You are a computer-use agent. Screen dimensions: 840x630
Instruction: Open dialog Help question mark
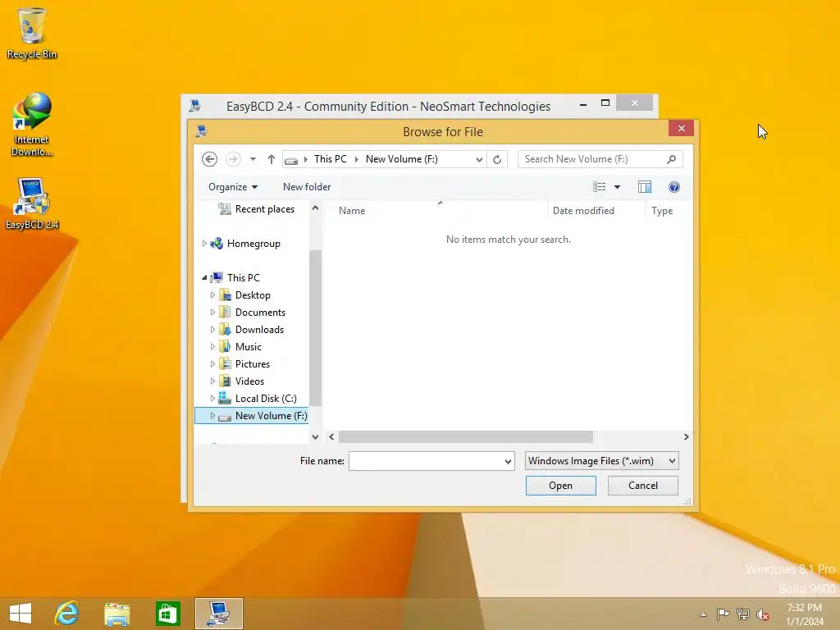(x=674, y=186)
